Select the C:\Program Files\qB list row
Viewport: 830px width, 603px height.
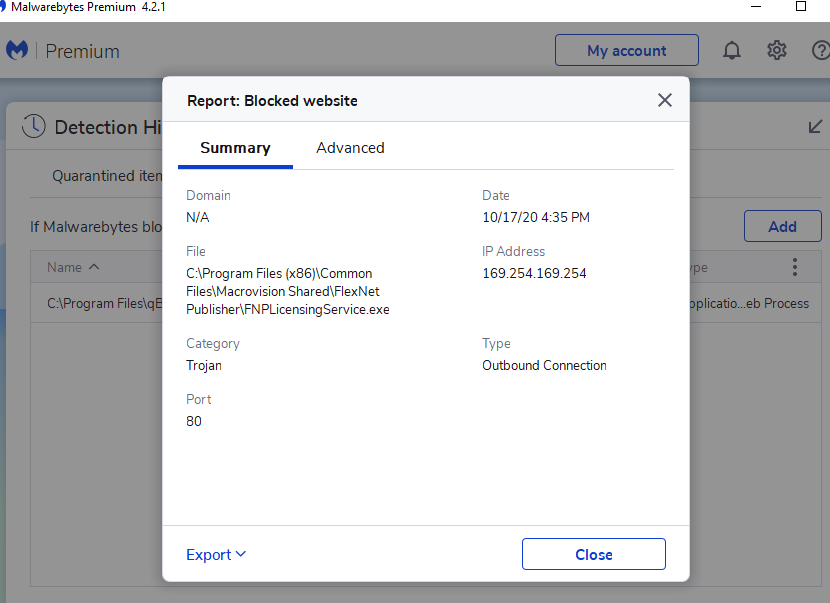pos(96,303)
